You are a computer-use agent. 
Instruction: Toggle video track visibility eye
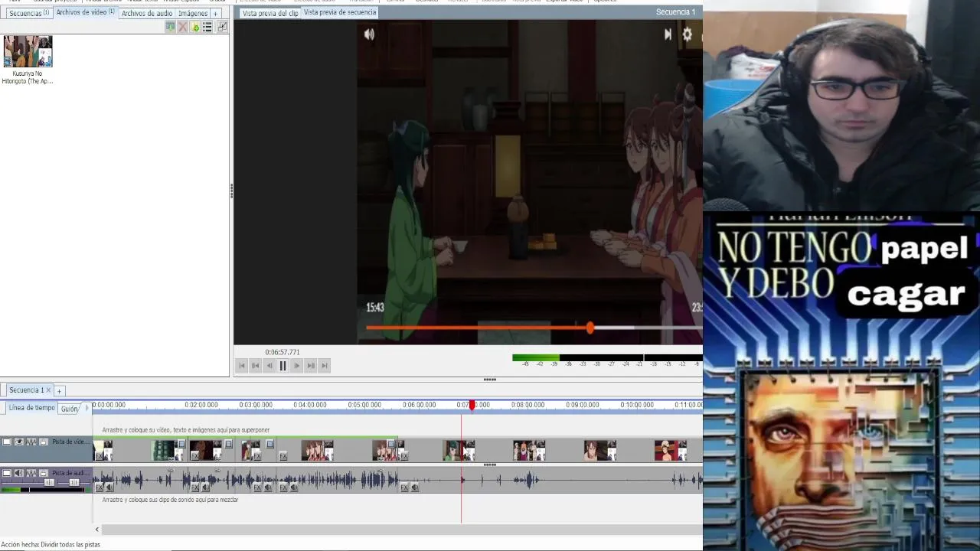click(19, 442)
